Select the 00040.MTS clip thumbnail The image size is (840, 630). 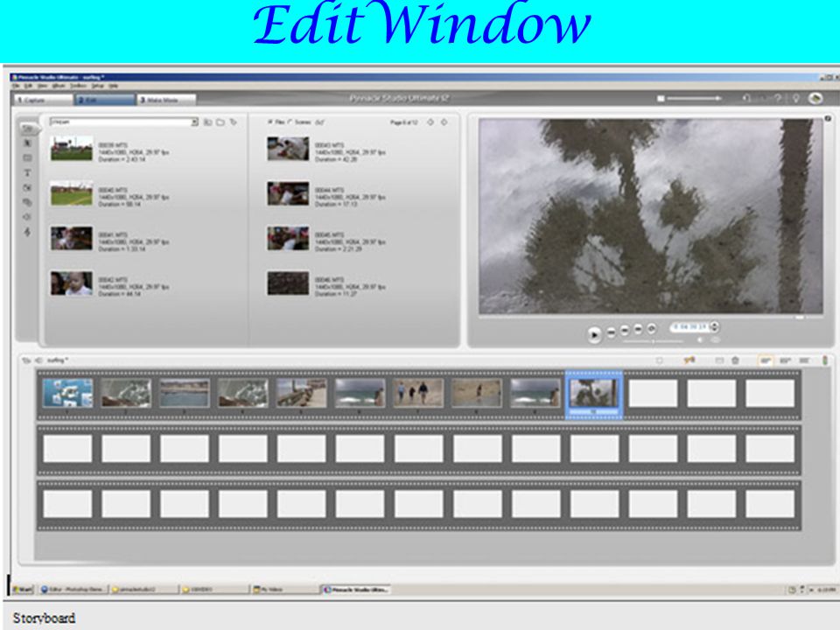click(71, 193)
